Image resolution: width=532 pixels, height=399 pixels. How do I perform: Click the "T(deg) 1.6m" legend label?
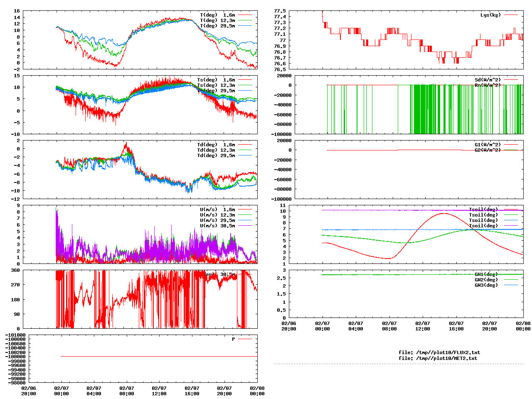point(217,15)
